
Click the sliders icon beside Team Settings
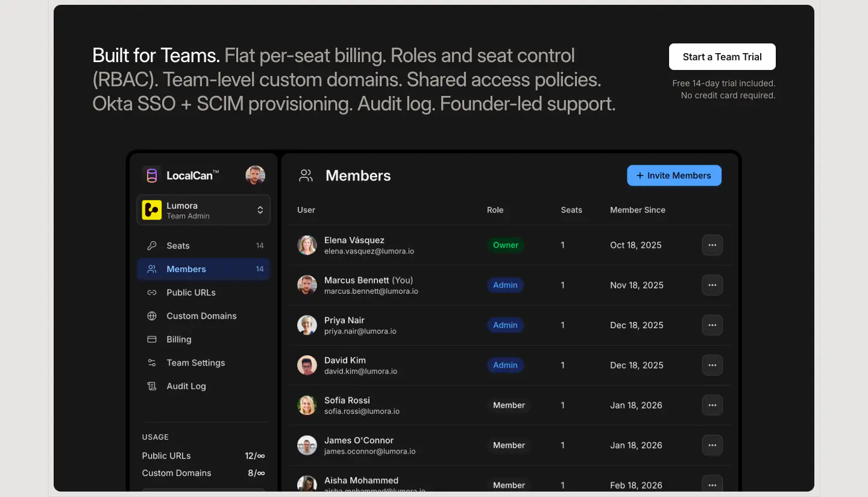152,362
